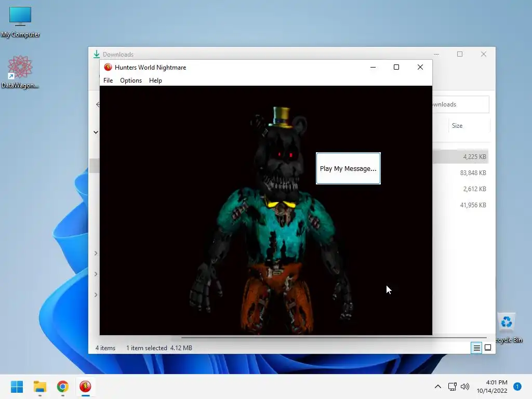532x399 pixels.
Task: Show hidden system tray icons
Action: [x=437, y=387]
